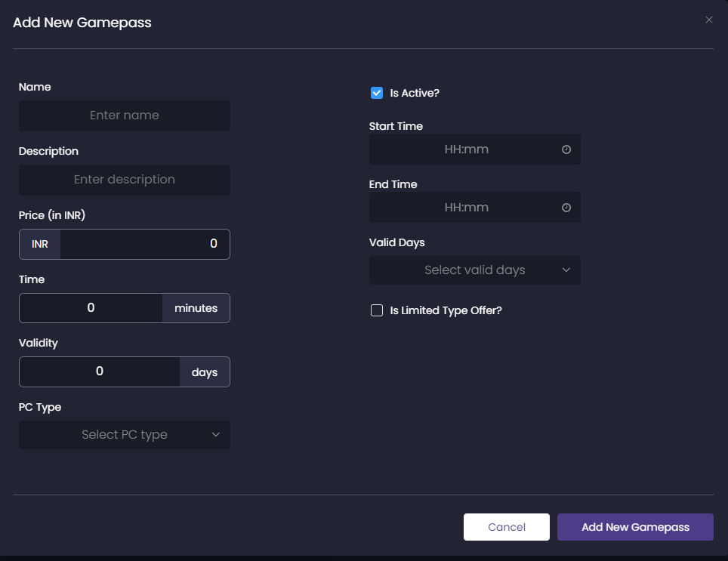This screenshot has height=561, width=728.
Task: Click the days unit label on Validity field
Action: pyautogui.click(x=205, y=371)
